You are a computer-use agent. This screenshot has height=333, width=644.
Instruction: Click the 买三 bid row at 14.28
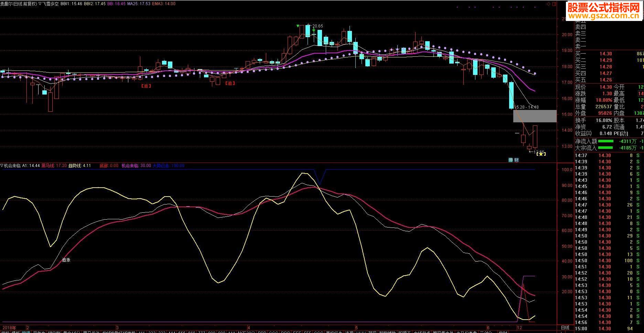pyautogui.click(x=609, y=67)
